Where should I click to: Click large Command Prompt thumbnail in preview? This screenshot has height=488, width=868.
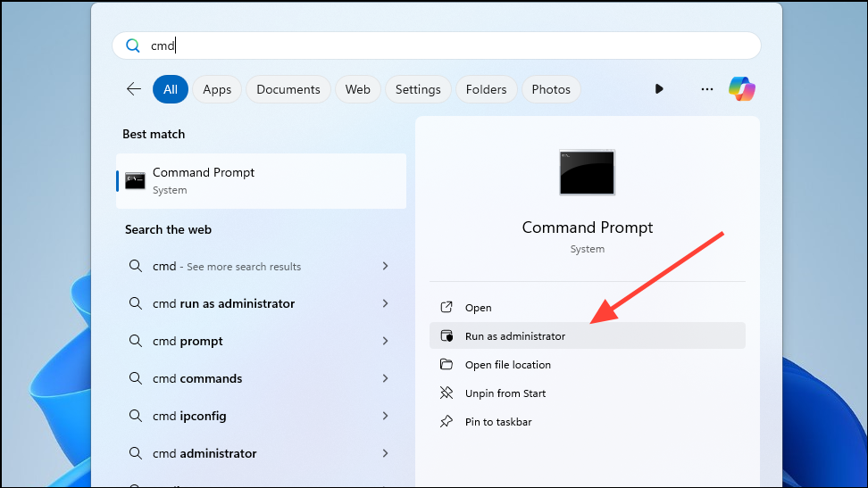coord(587,172)
